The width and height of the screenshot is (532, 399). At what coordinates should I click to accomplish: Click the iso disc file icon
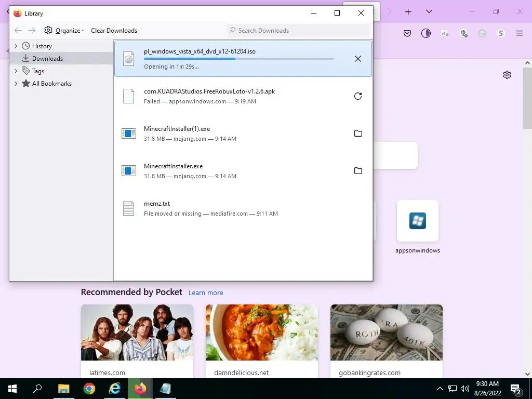tap(129, 59)
